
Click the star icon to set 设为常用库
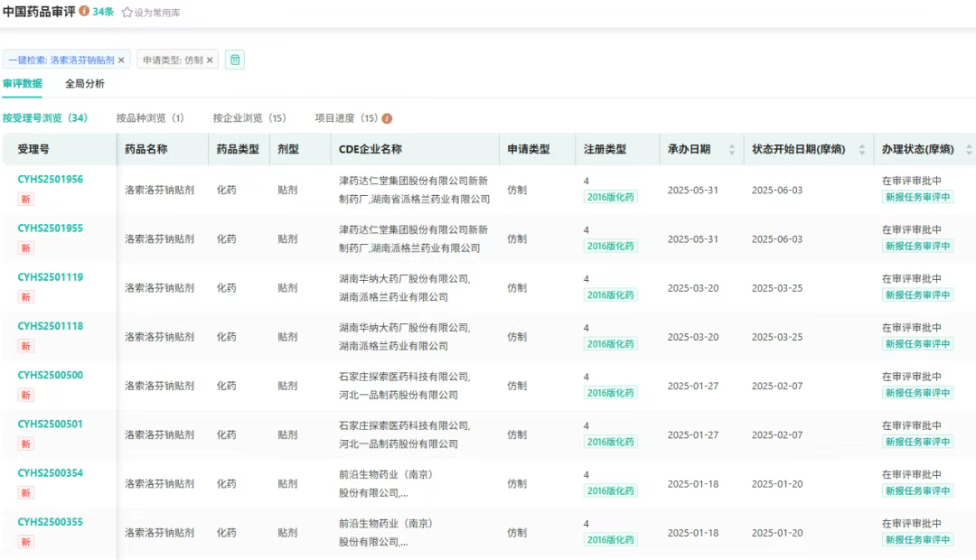pos(127,13)
